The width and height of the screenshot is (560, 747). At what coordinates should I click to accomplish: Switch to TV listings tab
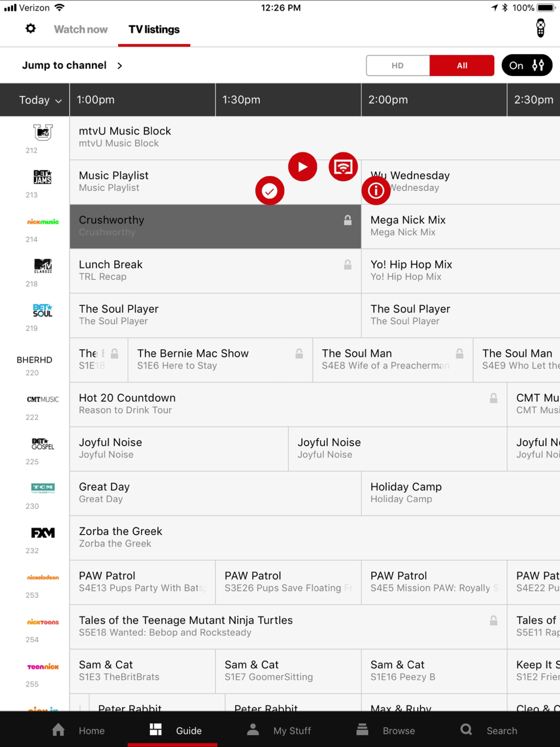tap(154, 29)
